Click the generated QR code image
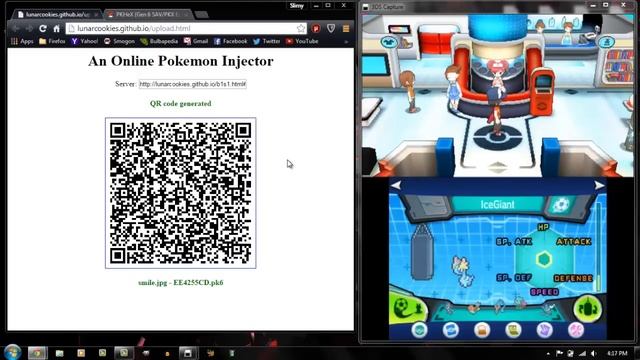The width and height of the screenshot is (640, 360). pos(180,193)
